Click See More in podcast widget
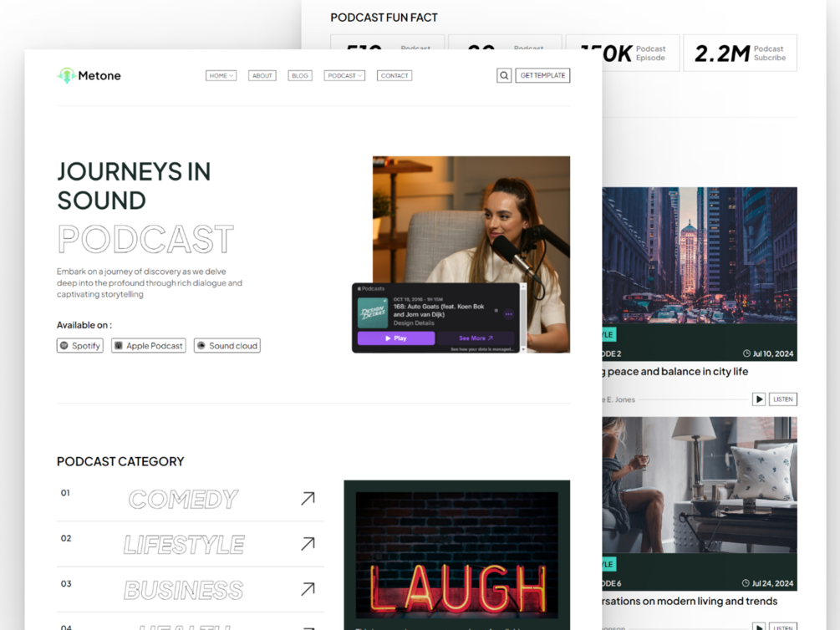Image resolution: width=840 pixels, height=630 pixels. 476,338
